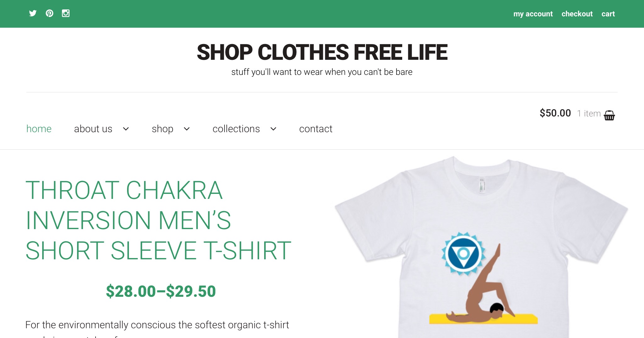This screenshot has height=338, width=644.
Task: Go to the home menu item
Action: (x=39, y=129)
